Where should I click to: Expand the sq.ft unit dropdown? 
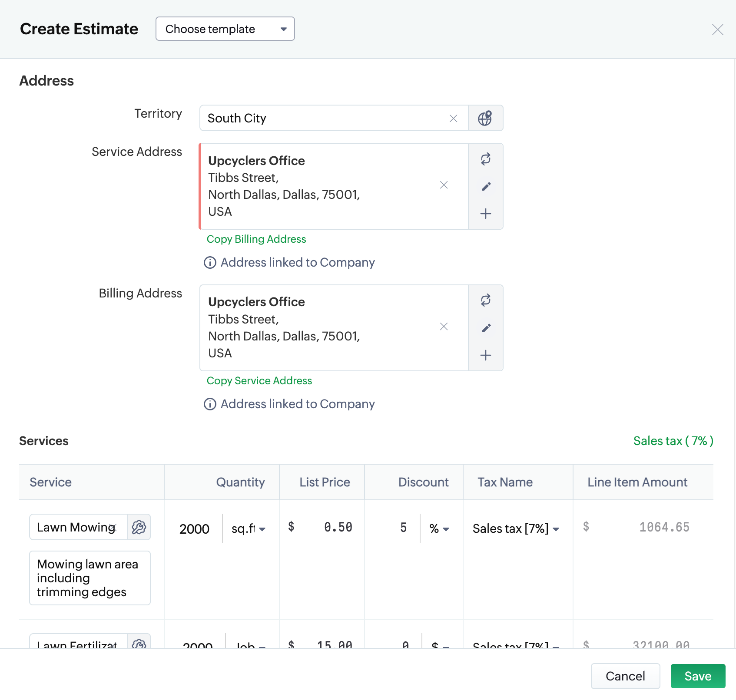click(249, 529)
